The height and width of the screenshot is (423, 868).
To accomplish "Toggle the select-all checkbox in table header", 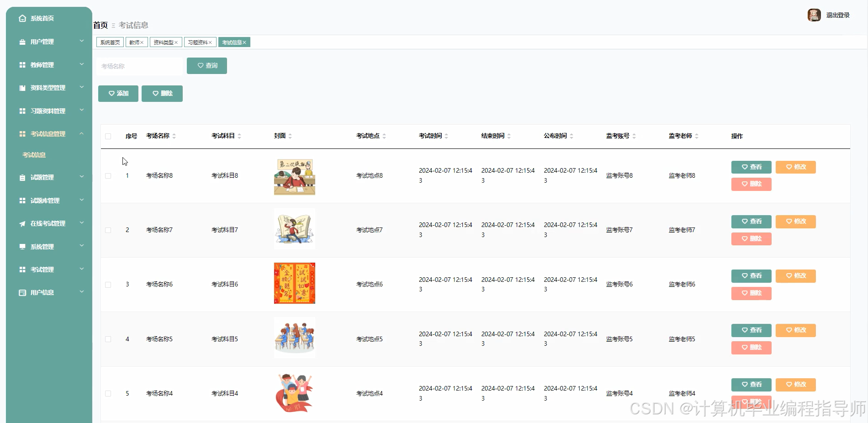I will click(108, 136).
